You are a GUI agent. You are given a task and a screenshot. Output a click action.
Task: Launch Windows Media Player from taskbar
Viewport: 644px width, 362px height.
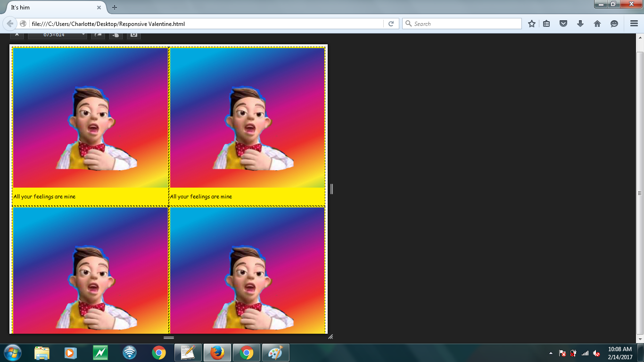click(x=71, y=353)
